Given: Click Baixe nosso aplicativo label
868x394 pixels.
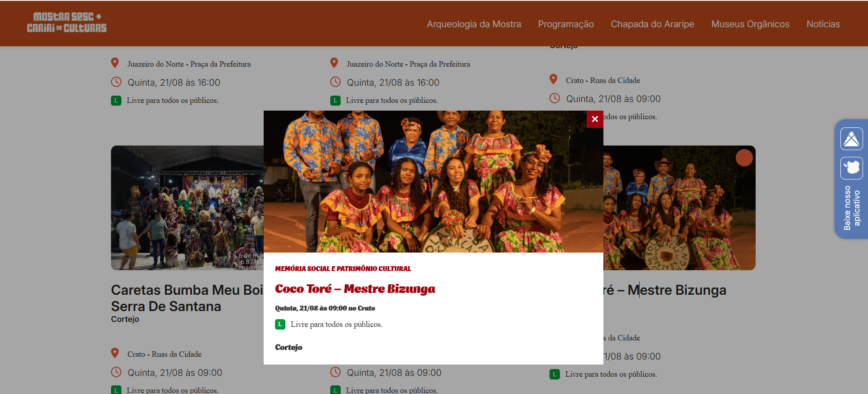Looking at the screenshot, I should tap(852, 208).
